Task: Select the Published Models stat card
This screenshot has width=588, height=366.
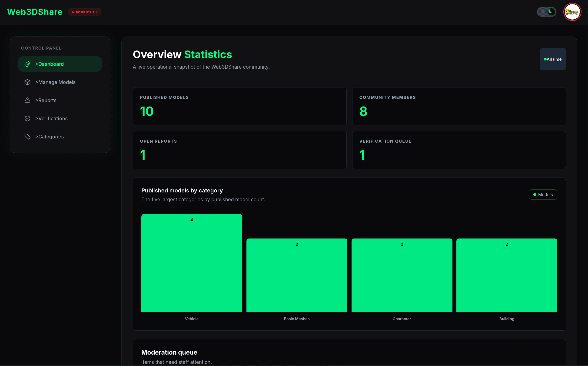Action: 239,106
